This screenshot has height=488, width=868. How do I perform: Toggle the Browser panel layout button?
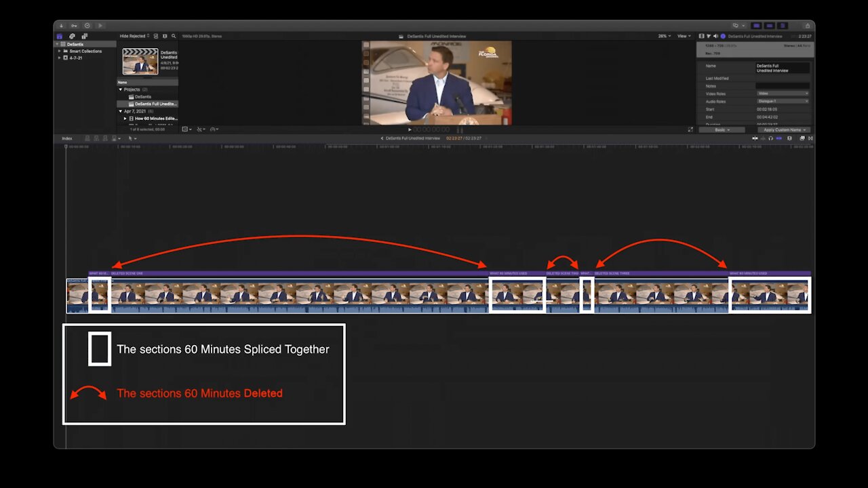[757, 26]
